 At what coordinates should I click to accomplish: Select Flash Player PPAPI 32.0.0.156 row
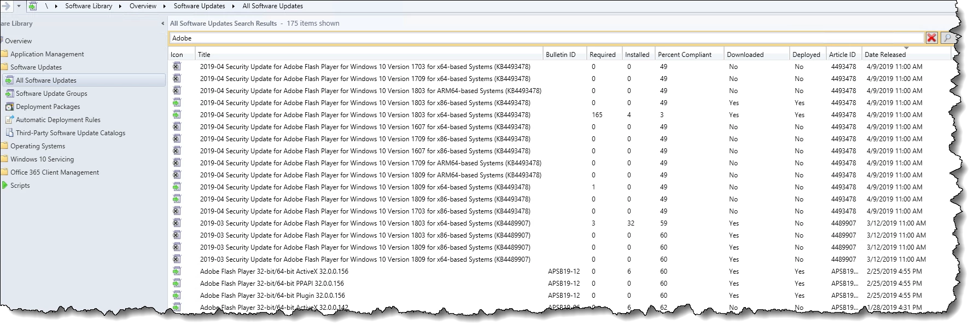[560, 284]
